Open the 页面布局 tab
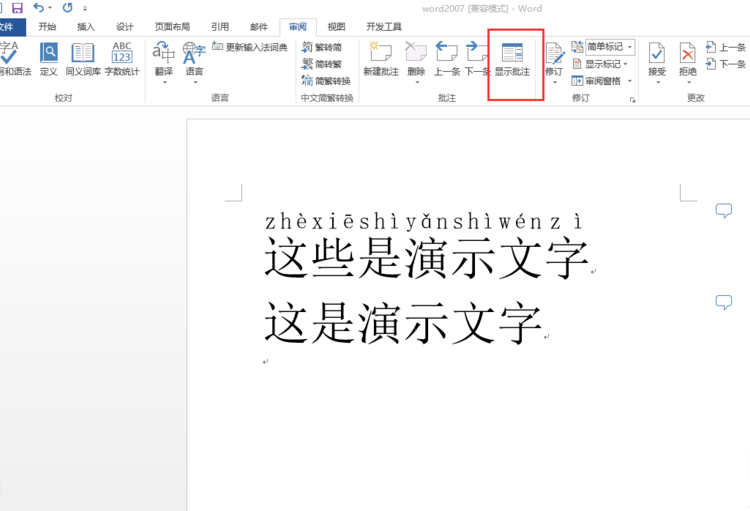This screenshot has height=511, width=750. [172, 27]
